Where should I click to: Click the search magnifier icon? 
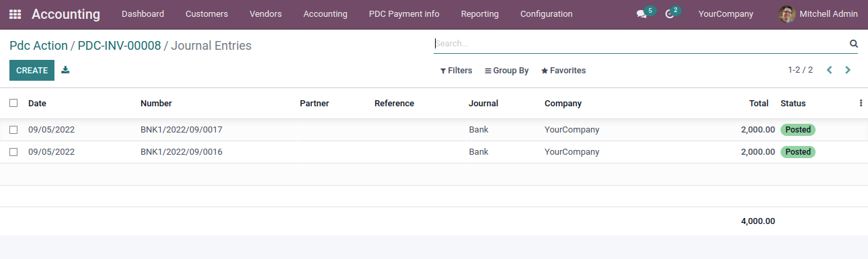(x=854, y=44)
